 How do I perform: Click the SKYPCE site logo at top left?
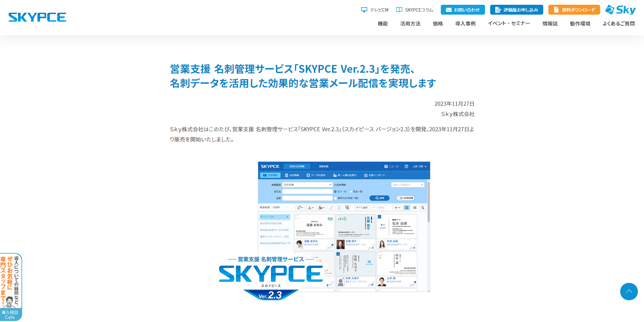(37, 17)
